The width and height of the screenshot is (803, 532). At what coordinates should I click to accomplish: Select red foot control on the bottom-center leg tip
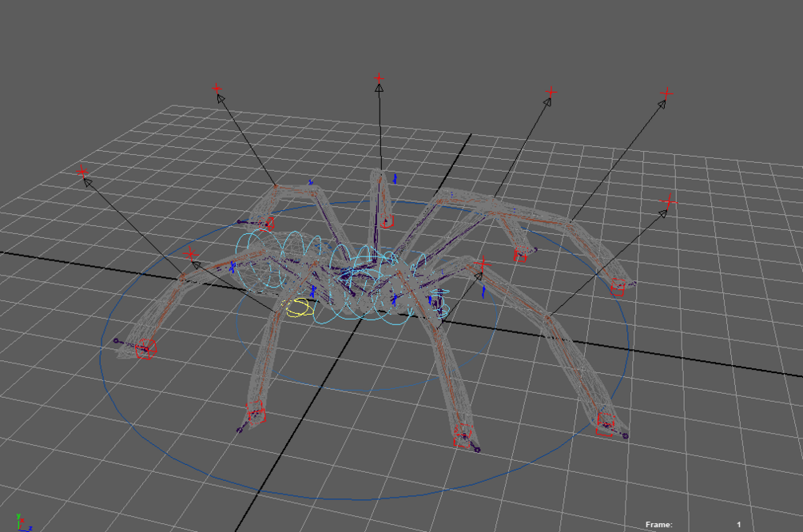point(462,436)
